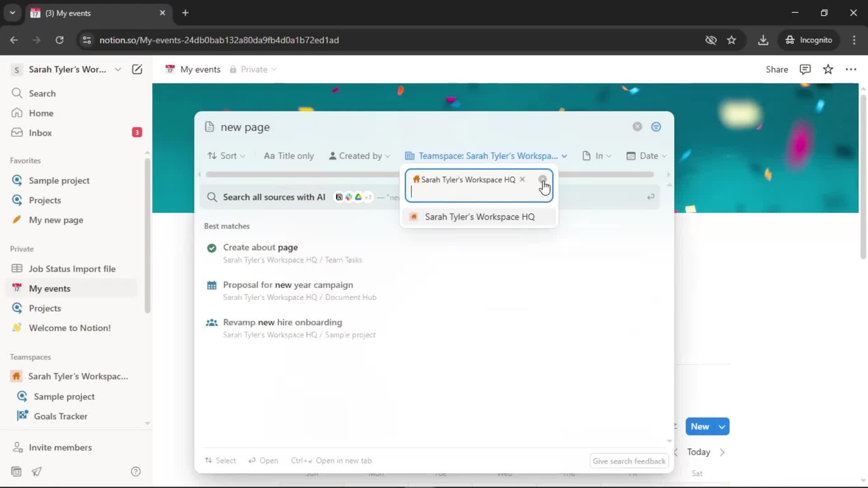Open Projects under Private section
The height and width of the screenshot is (488, 868).
point(72,308)
